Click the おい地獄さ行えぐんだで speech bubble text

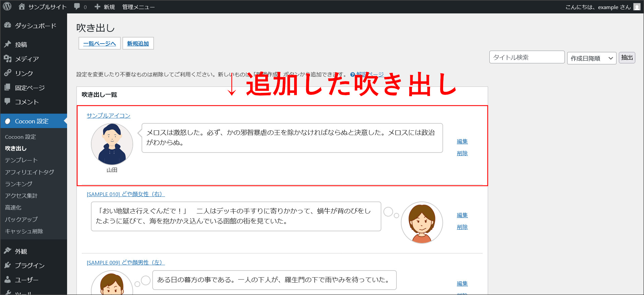click(x=233, y=216)
